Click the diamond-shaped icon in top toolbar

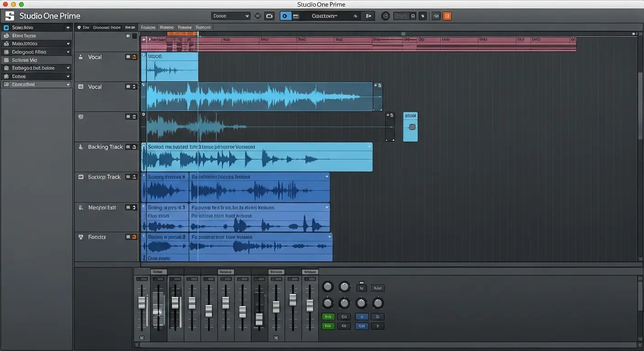[x=258, y=16]
